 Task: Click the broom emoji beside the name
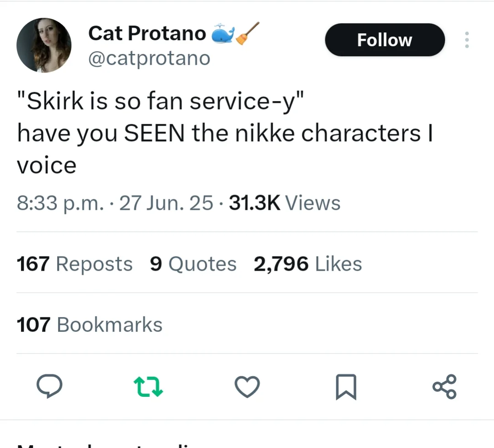[x=247, y=33]
